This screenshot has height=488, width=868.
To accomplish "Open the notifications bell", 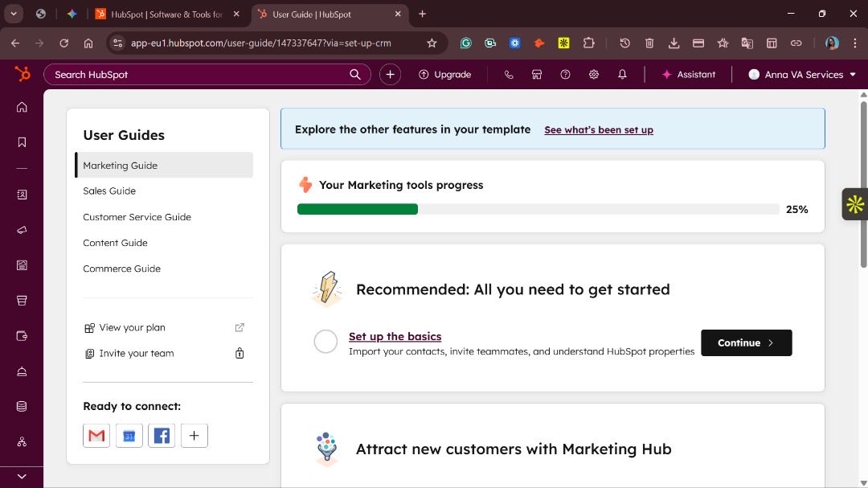I will tap(622, 74).
